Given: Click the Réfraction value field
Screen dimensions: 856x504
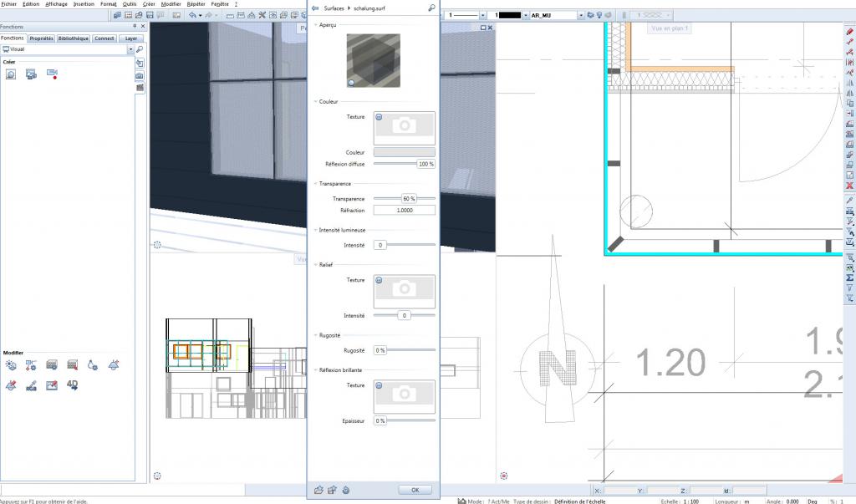Looking at the screenshot, I should pos(405,211).
